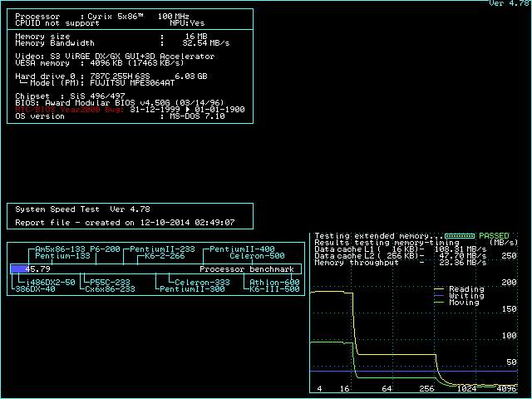Select the Reading legend entry
This screenshot has width=532, height=399.
coord(465,289)
